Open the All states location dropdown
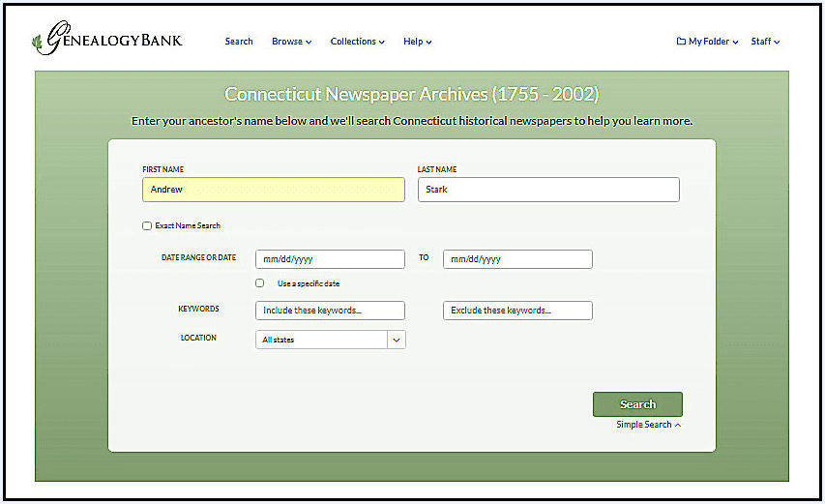This screenshot has width=825, height=504. pos(331,340)
